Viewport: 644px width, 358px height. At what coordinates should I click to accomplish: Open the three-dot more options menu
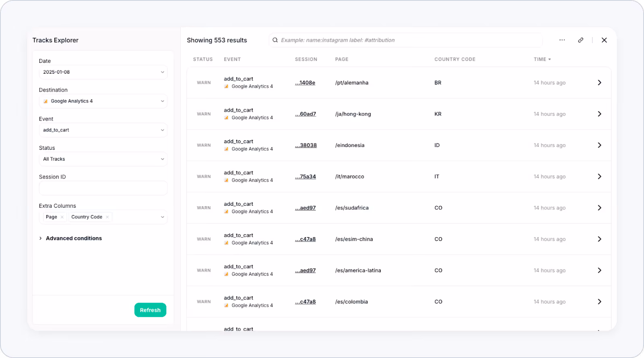562,40
